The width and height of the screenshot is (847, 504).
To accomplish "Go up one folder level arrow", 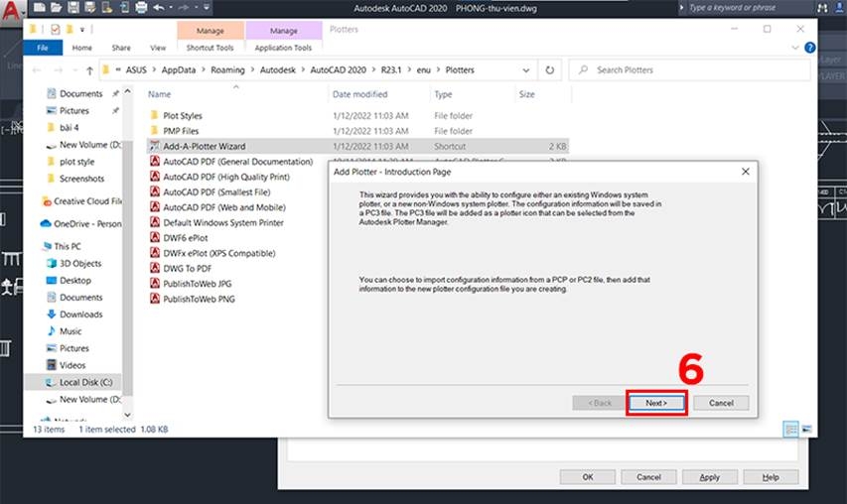I will coord(89,70).
